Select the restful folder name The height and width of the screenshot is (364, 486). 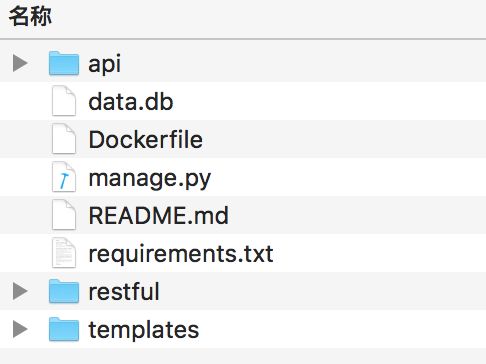pos(124,291)
